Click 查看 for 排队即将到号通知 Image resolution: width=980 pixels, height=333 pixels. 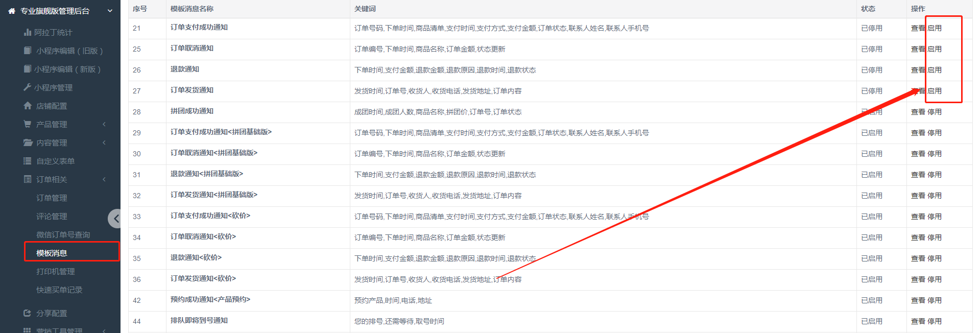918,321
